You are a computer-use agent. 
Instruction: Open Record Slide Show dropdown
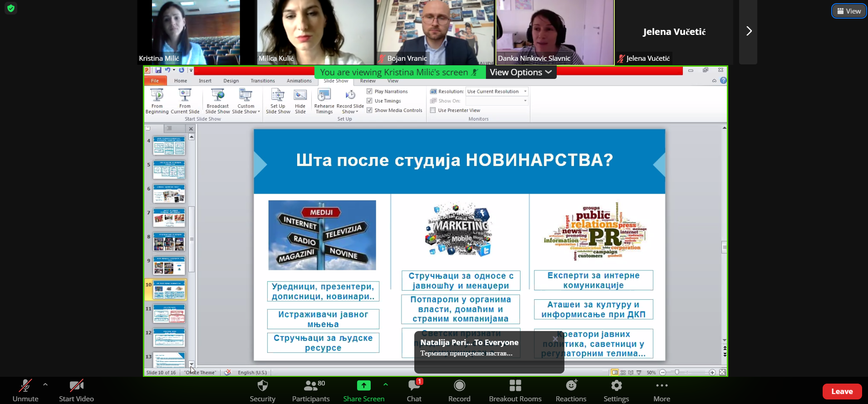pos(350,101)
